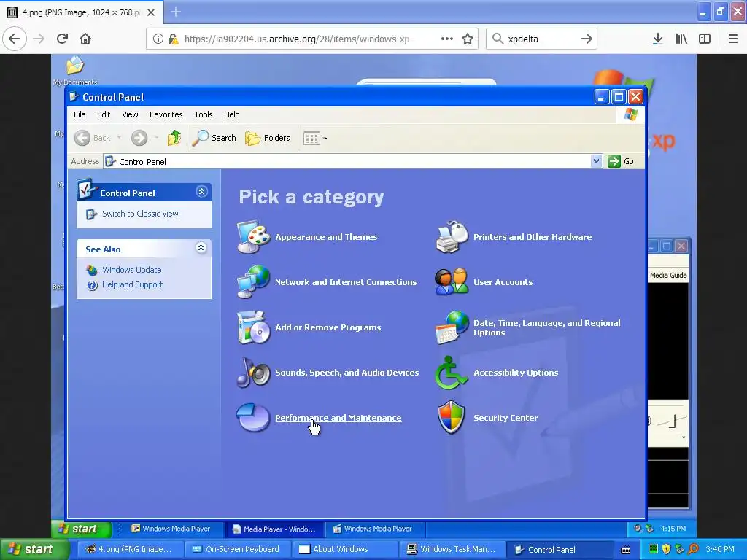Switch to About Windows taskbar item
747x560 pixels.
[344, 549]
